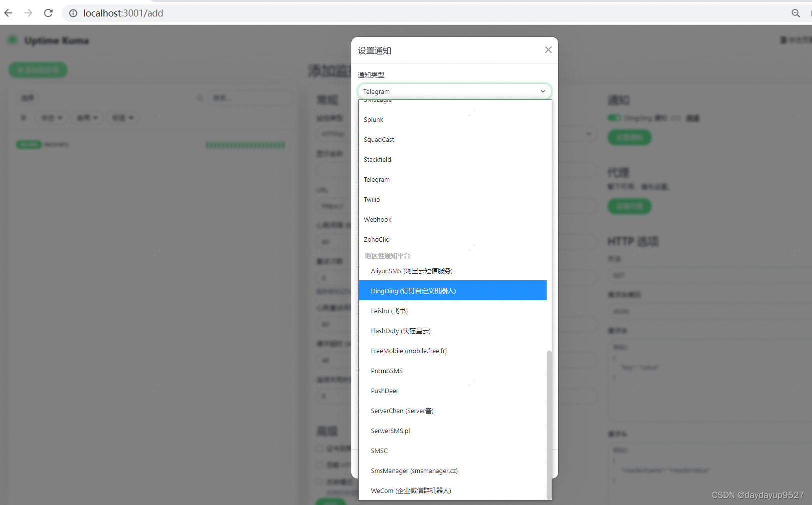Image resolution: width=812 pixels, height=505 pixels.
Task: View site information icon in address bar
Action: coord(73,13)
